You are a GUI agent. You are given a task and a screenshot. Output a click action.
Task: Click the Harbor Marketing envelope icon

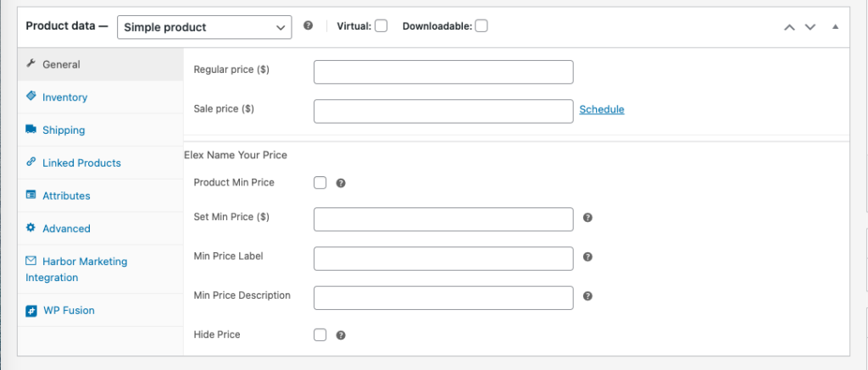[31, 262]
